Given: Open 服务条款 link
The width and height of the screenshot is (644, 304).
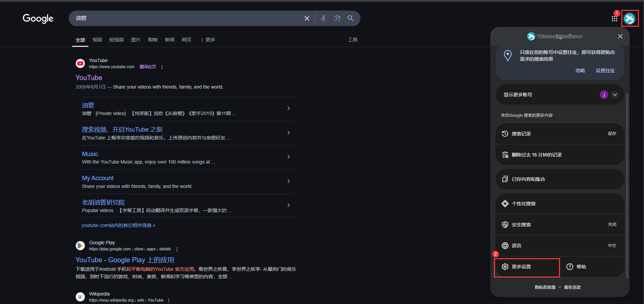Looking at the screenshot, I should click(573, 287).
